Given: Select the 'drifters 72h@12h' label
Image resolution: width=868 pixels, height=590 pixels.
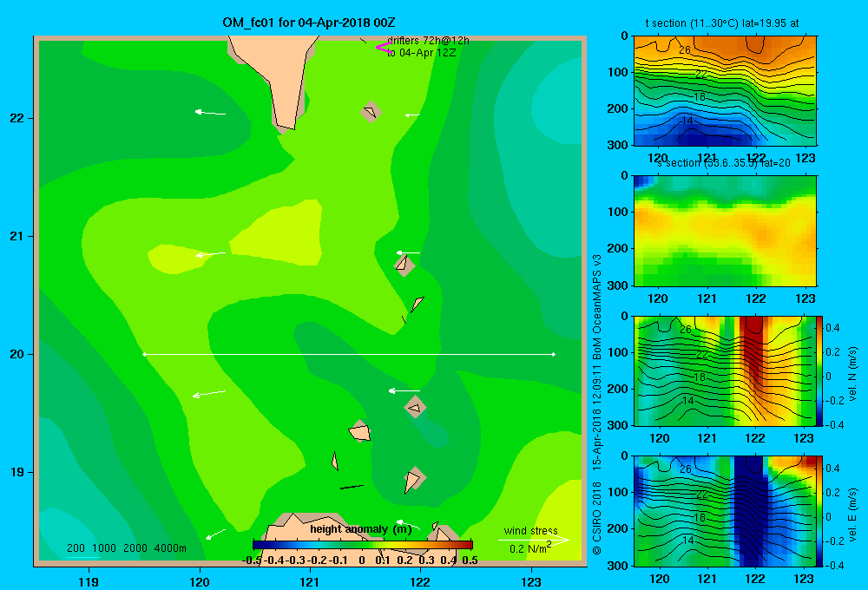Looking at the screenshot, I should tap(429, 41).
